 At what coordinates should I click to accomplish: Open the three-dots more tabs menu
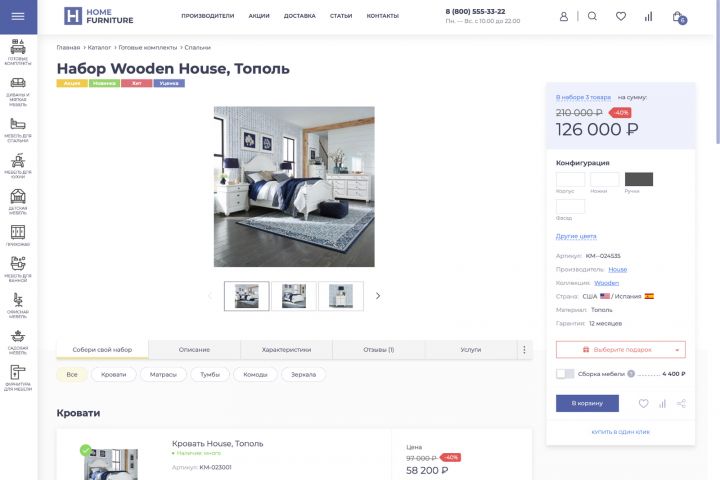(x=524, y=350)
